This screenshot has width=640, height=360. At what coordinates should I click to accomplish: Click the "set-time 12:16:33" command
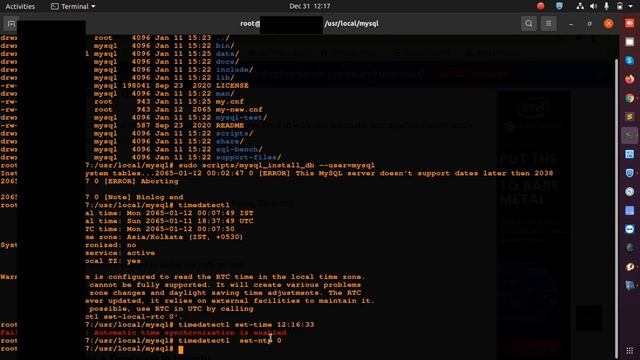pyautogui.click(x=275, y=325)
